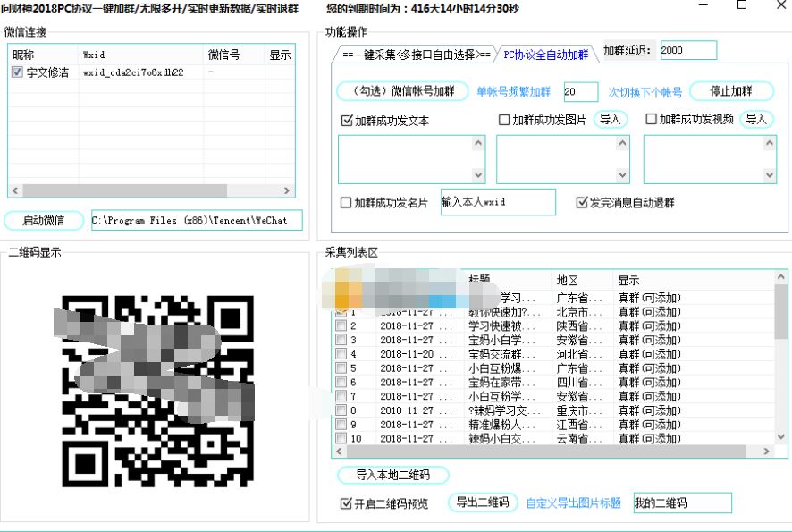792x532 pixels.
Task: Click the 输入本人wxid input field
Action: (498, 202)
